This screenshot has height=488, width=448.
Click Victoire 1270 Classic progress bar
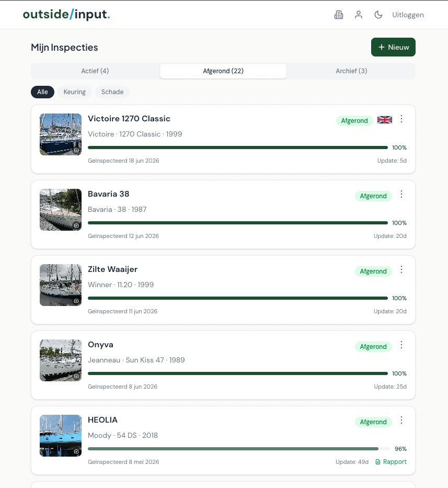[x=238, y=147]
